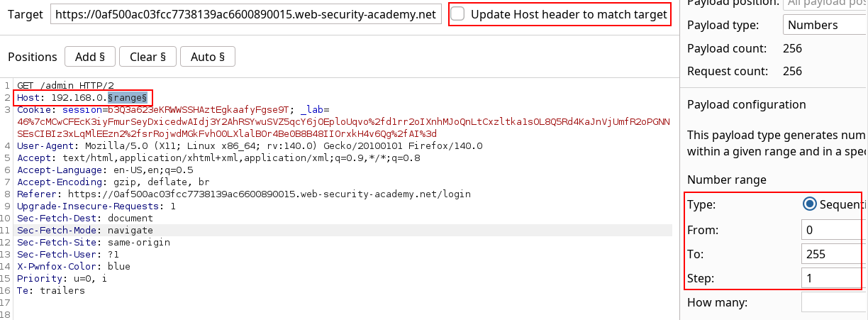Enable Update Host header to match target
The height and width of the screenshot is (320, 868).
pyautogui.click(x=459, y=14)
